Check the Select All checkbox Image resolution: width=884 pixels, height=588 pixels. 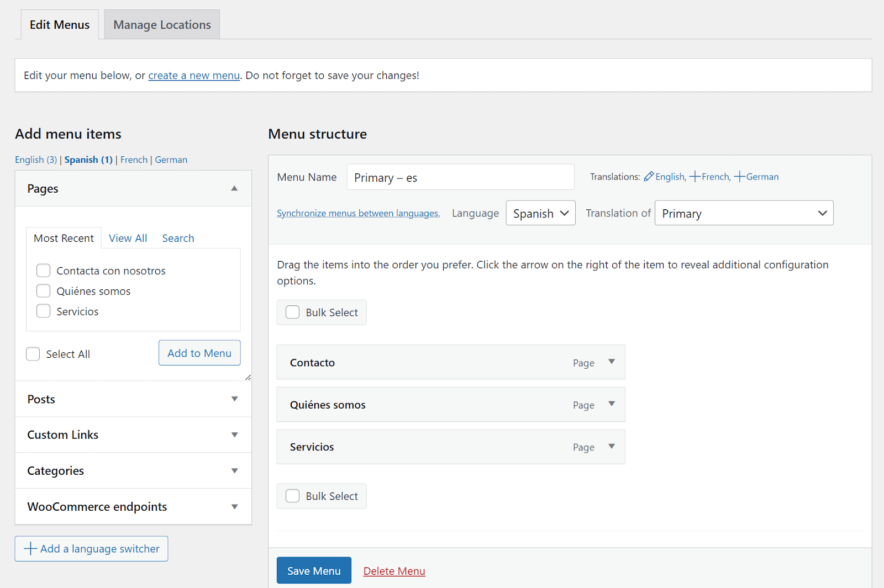click(33, 354)
